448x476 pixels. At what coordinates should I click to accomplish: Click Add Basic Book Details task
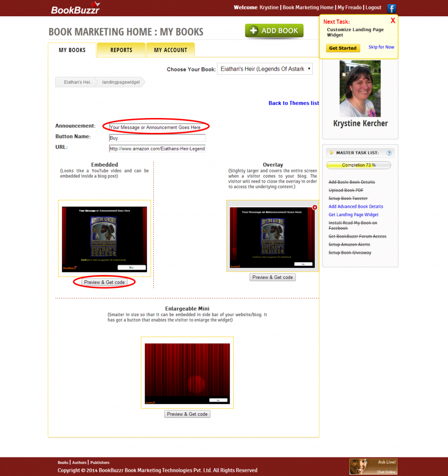(352, 182)
